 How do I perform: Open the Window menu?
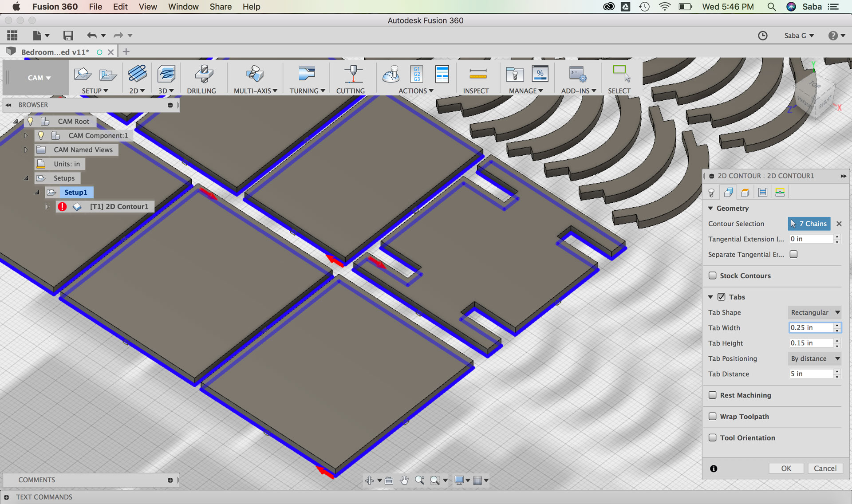click(183, 7)
